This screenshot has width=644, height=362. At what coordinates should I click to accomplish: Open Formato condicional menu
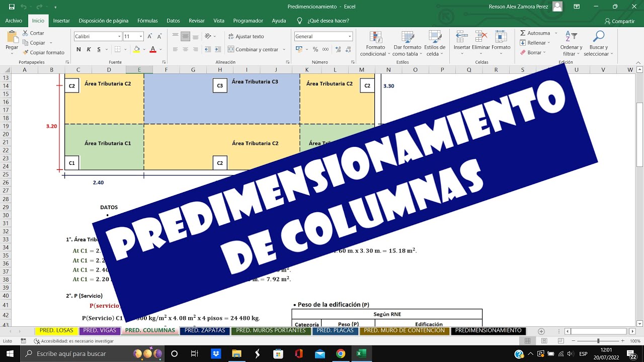click(x=375, y=44)
